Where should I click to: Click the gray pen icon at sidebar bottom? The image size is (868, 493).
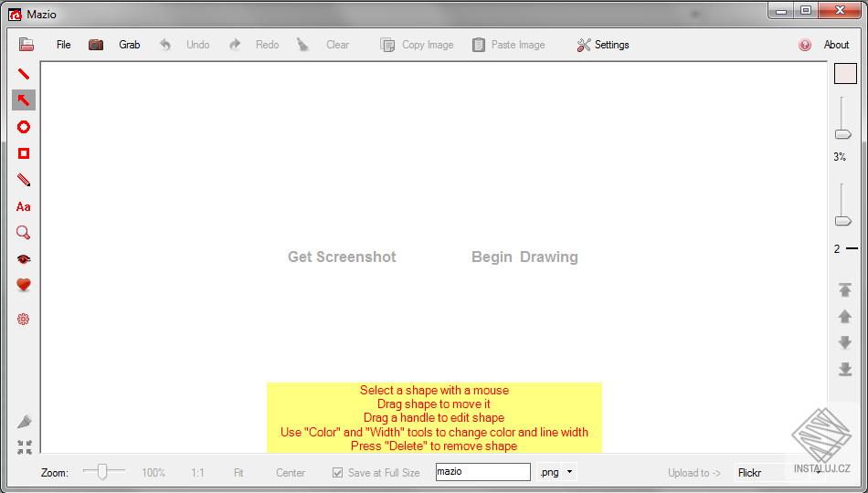(x=25, y=422)
